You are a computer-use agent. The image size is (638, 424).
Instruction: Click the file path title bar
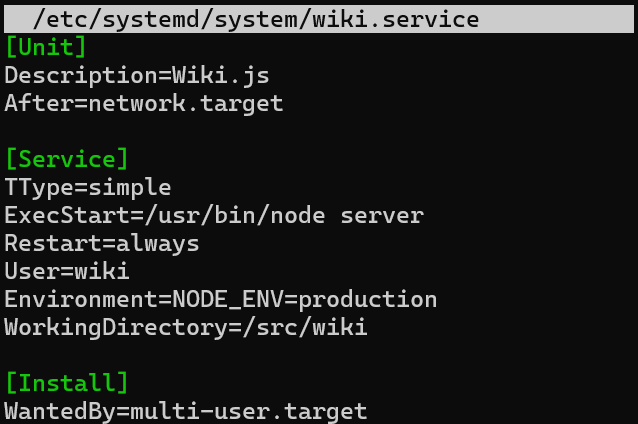(x=319, y=19)
